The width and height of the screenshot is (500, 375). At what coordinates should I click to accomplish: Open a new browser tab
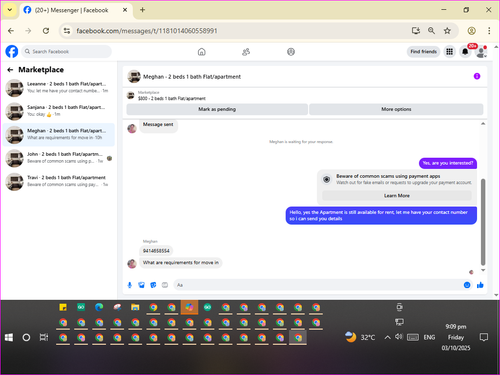click(x=142, y=10)
